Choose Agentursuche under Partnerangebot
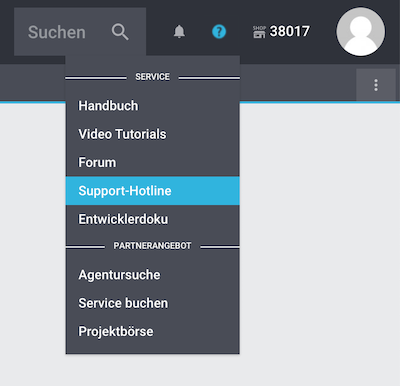Viewport: 400px width, 386px height. pyautogui.click(x=153, y=275)
